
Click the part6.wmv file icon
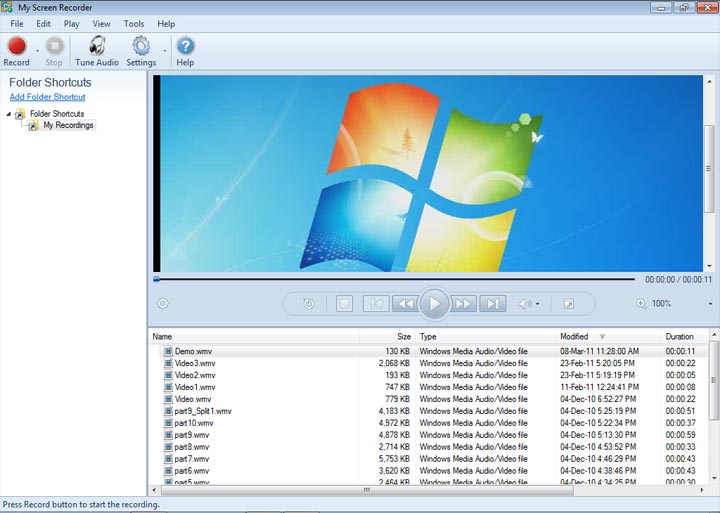click(x=168, y=471)
